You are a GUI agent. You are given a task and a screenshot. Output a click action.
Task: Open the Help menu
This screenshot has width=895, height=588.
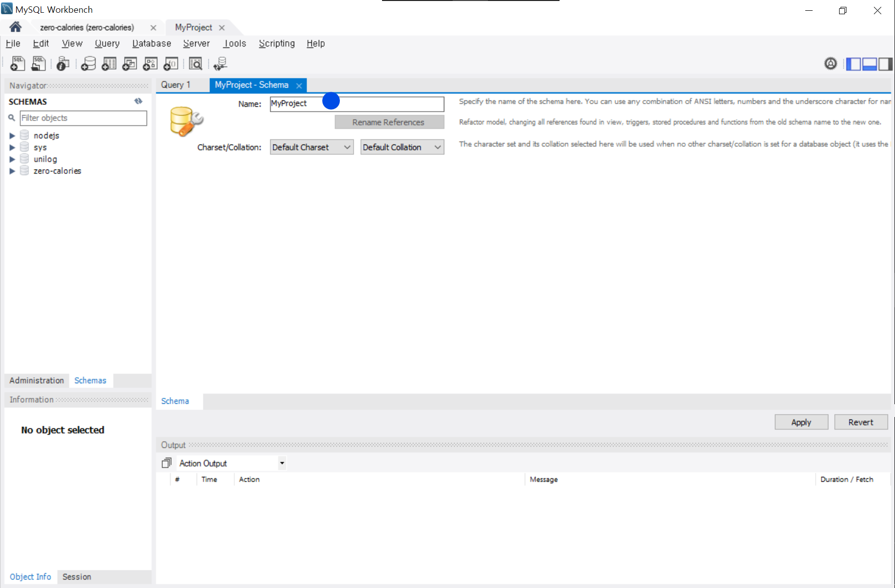coord(316,43)
